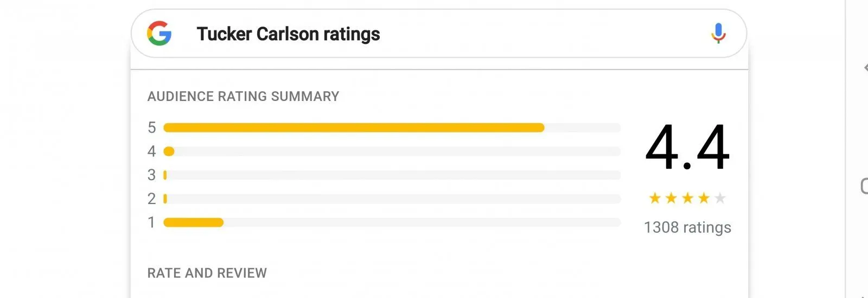Click the 'Rate and Review' heading
This screenshot has height=298, width=868.
207,273
